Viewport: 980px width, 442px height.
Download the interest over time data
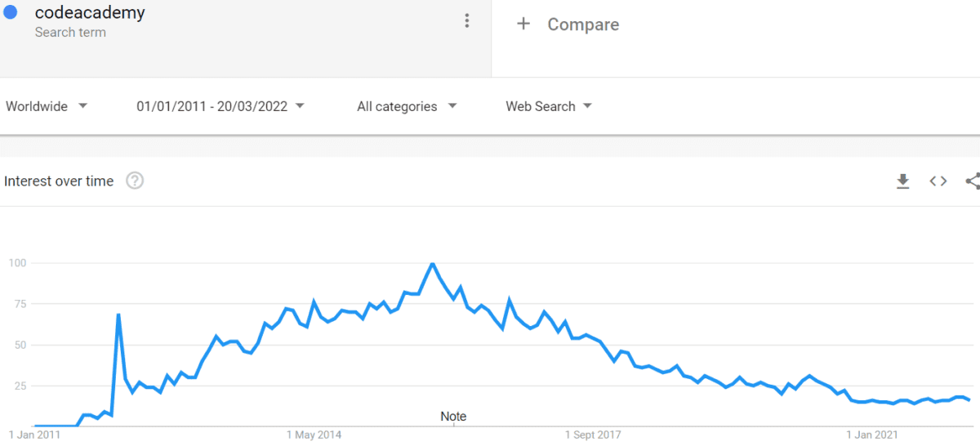coord(902,181)
